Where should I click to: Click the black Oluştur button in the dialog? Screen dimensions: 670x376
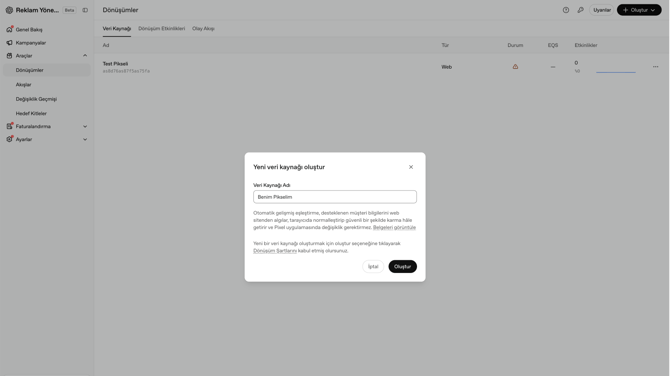(402, 267)
